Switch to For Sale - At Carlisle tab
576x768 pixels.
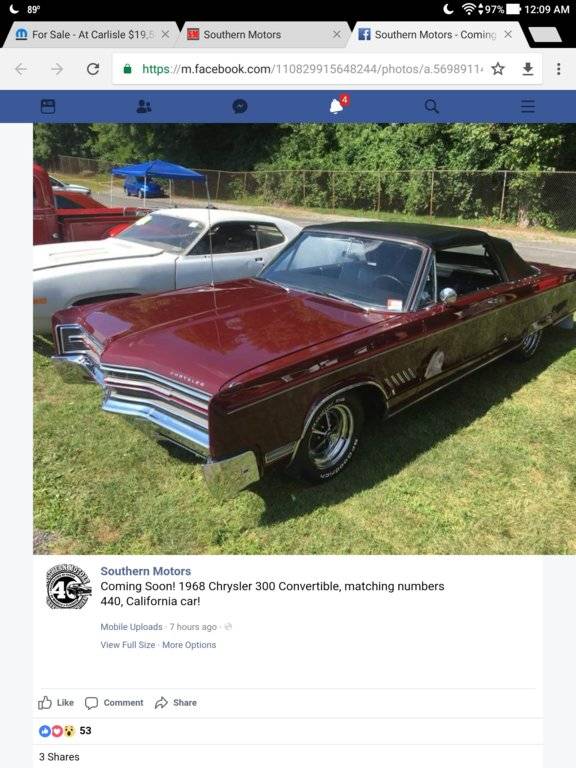point(88,35)
